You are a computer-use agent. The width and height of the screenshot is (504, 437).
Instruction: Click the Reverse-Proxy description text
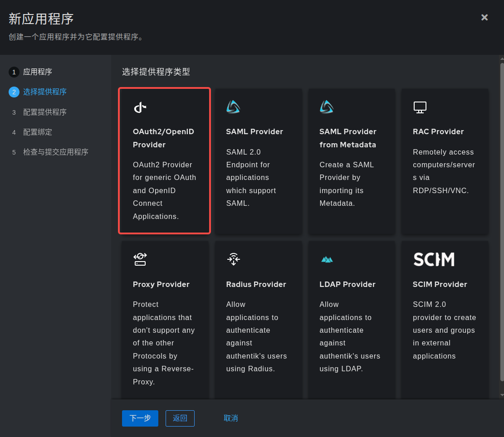[164, 343]
